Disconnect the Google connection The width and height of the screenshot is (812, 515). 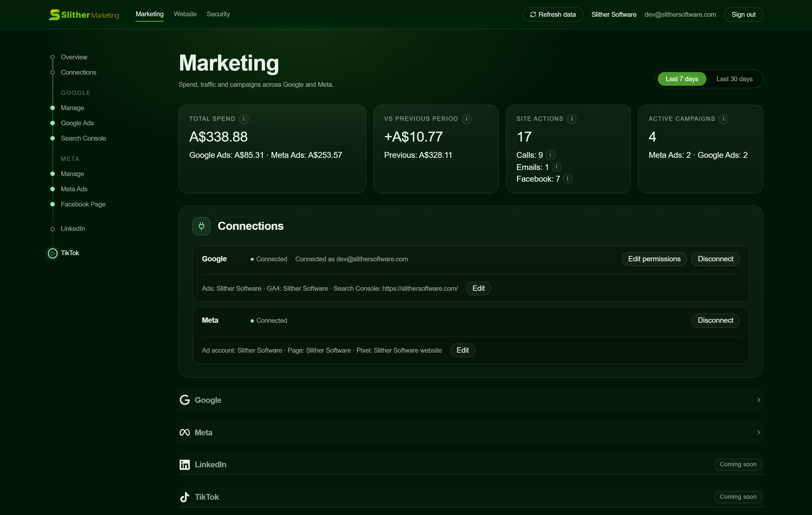pyautogui.click(x=715, y=259)
